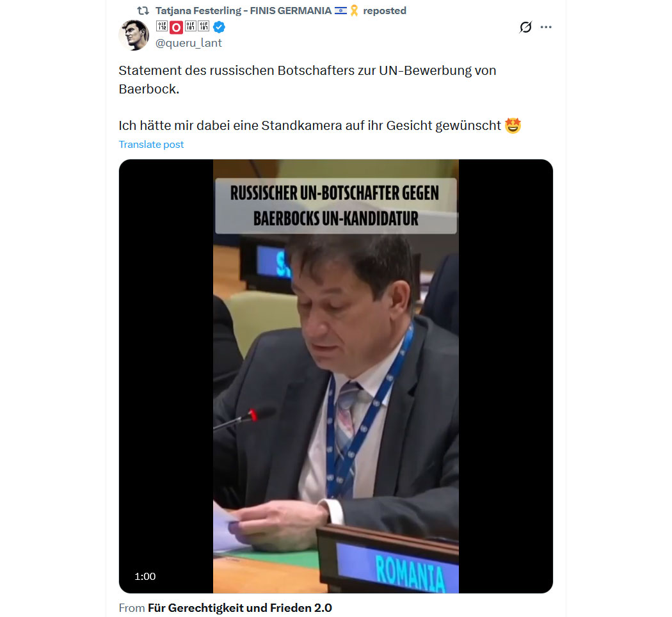Click the video headline caption overlay

[335, 205]
